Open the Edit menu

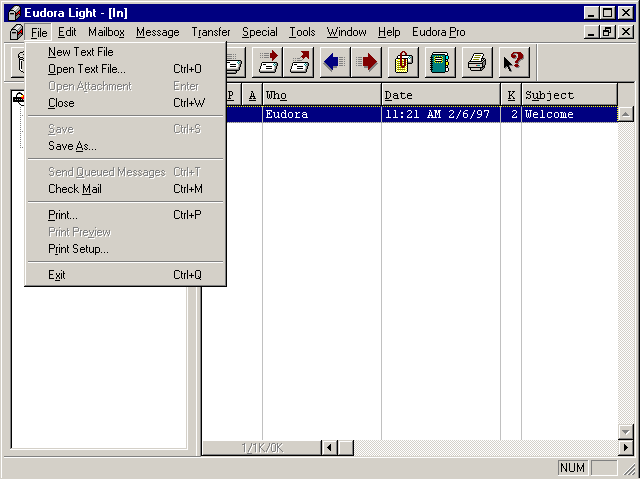(x=67, y=32)
